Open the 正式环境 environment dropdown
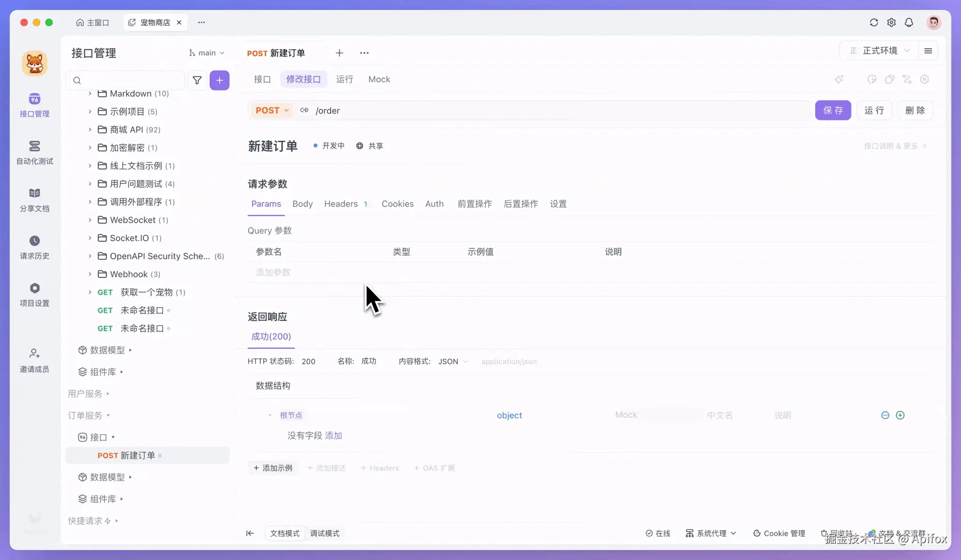 pos(880,51)
